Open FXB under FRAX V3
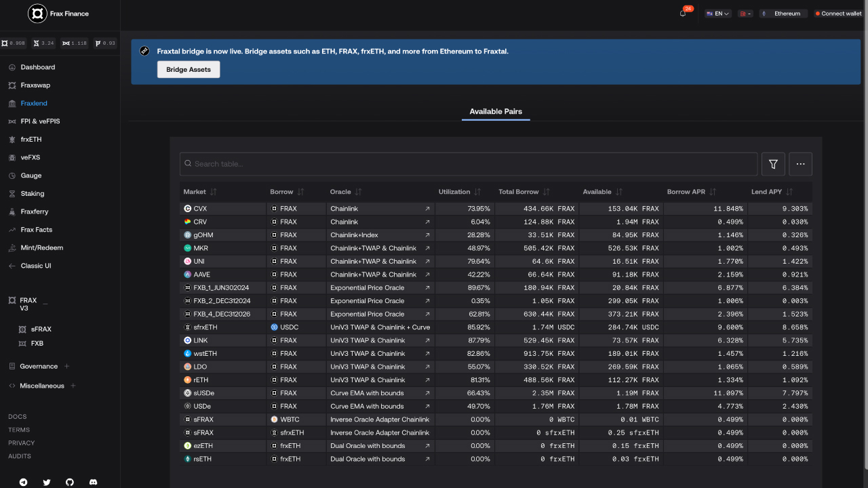This screenshot has height=488, width=868. (37, 344)
